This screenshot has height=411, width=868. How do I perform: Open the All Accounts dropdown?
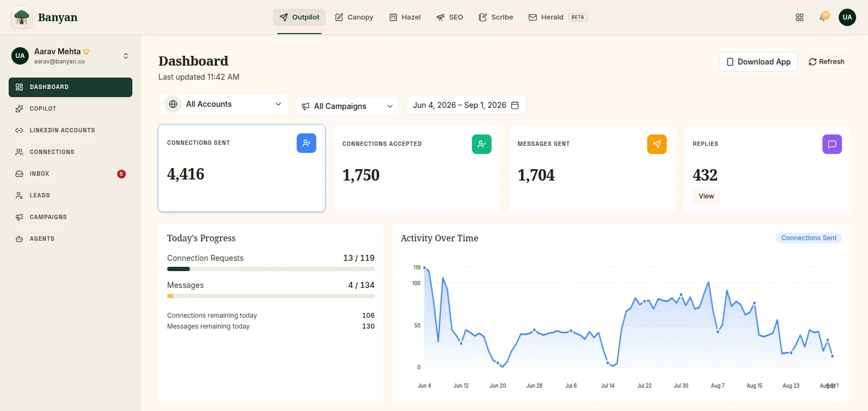point(224,104)
